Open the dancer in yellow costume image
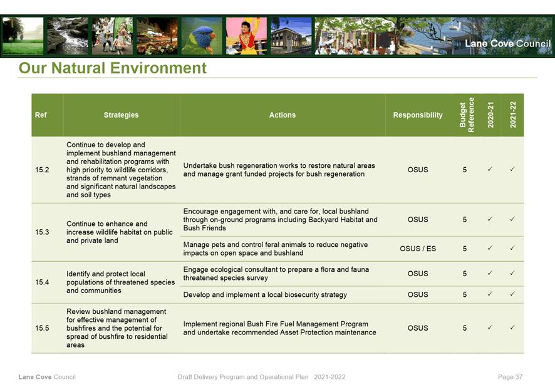This screenshot has width=555, height=392. coord(246,36)
